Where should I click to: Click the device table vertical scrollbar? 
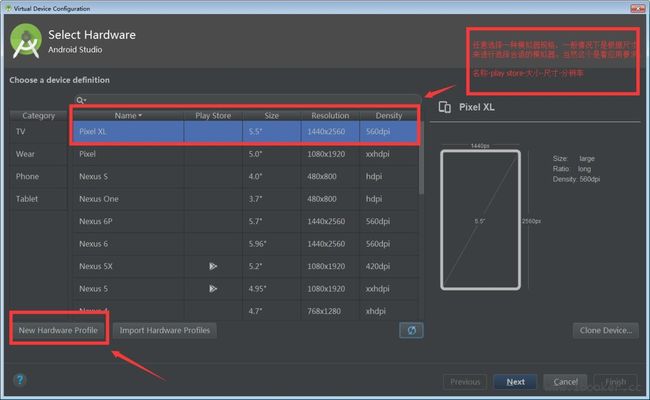click(x=421, y=158)
